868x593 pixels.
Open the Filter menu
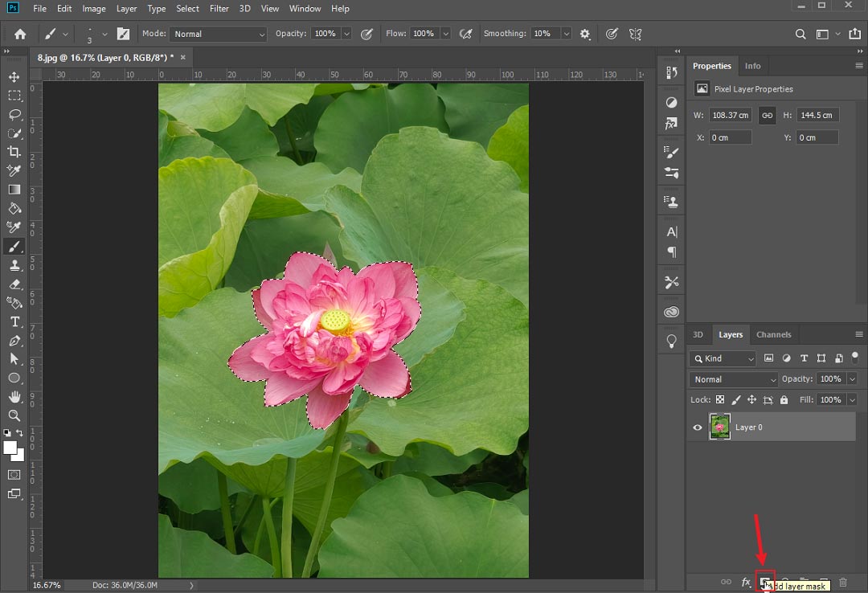[219, 9]
